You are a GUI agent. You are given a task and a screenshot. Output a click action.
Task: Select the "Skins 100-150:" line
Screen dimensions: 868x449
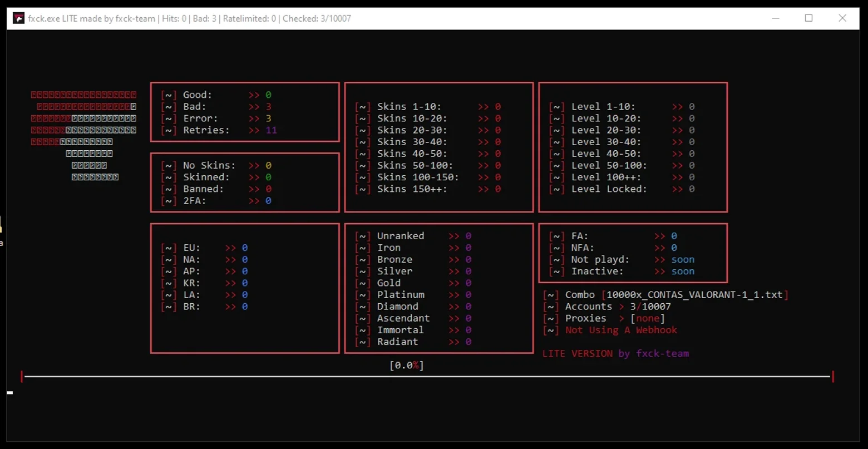tap(428, 177)
